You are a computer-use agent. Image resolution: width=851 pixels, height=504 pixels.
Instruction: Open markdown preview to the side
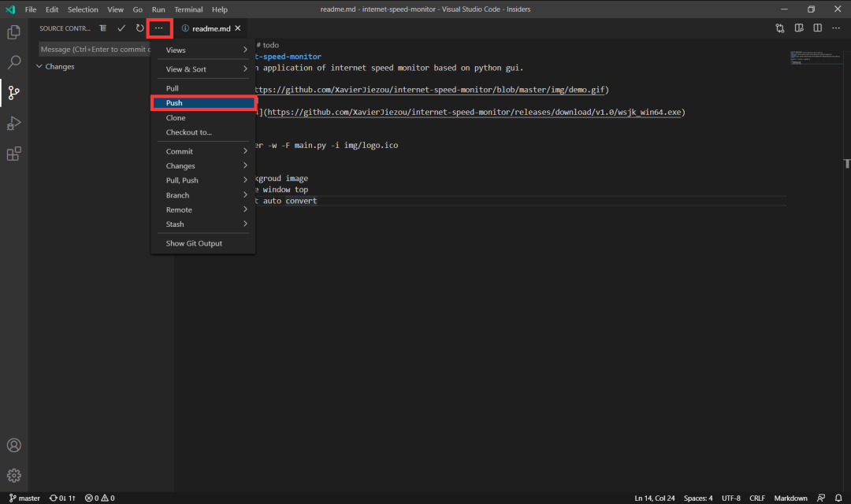(799, 28)
